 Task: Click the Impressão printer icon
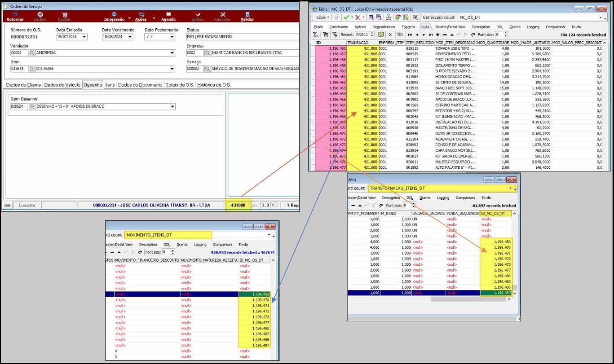tap(114, 14)
